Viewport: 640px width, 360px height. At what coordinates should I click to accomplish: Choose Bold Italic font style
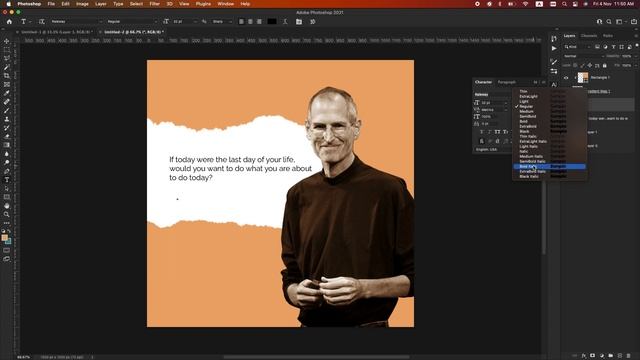549,167
